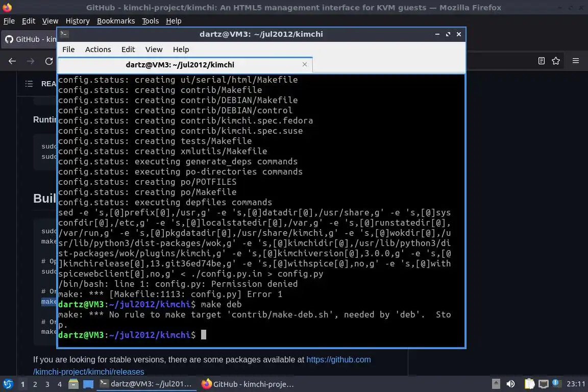Follow the github.com kimchi releases link
This screenshot has width=588, height=392.
[202, 366]
